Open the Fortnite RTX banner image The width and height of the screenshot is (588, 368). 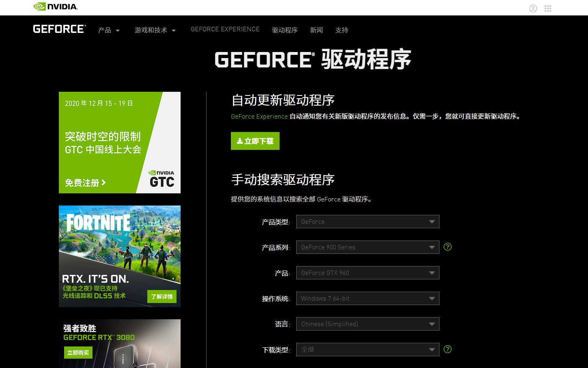click(x=120, y=256)
